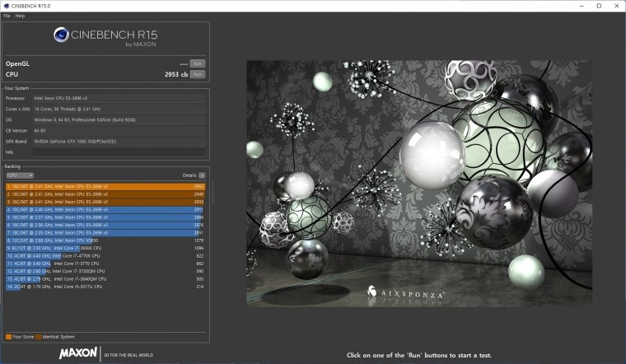Run the CPU benchmark test
The image size is (626, 364).
[x=197, y=74]
